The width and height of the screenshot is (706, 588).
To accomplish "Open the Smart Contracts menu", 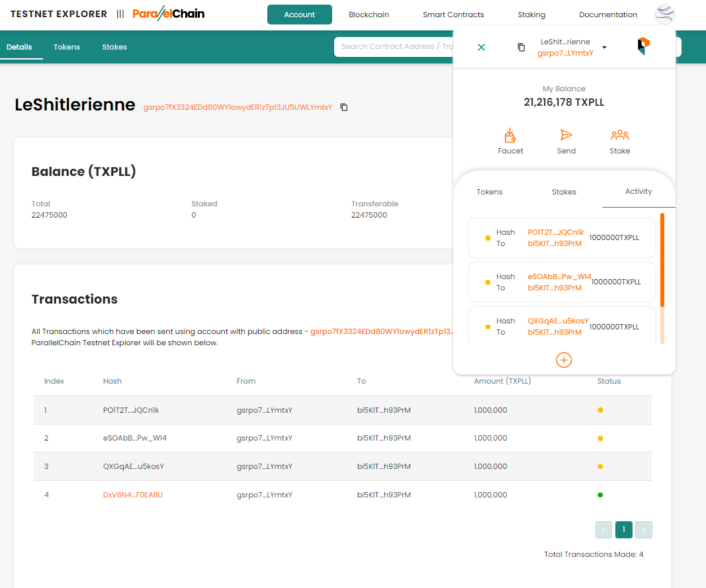I will (x=453, y=15).
